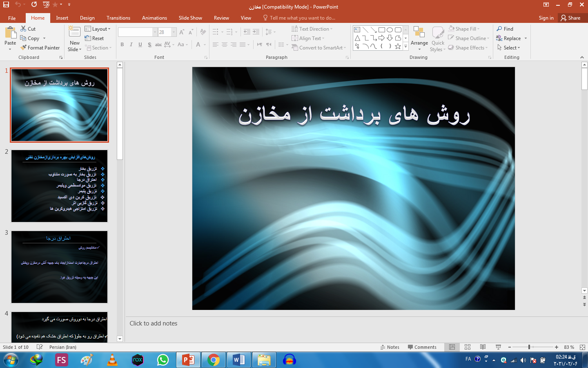The width and height of the screenshot is (588, 368).
Task: Open PowerPoint from the Windows taskbar
Action: pos(188,360)
